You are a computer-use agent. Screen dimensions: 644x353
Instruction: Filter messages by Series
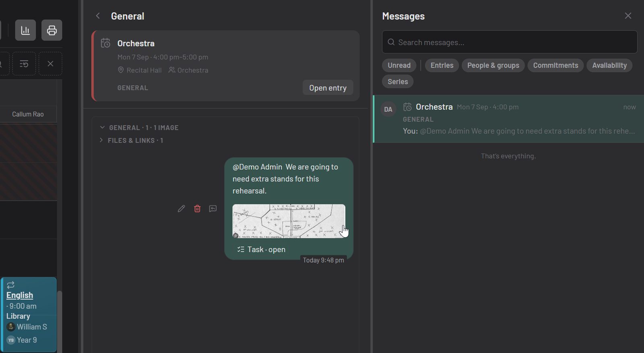click(398, 82)
